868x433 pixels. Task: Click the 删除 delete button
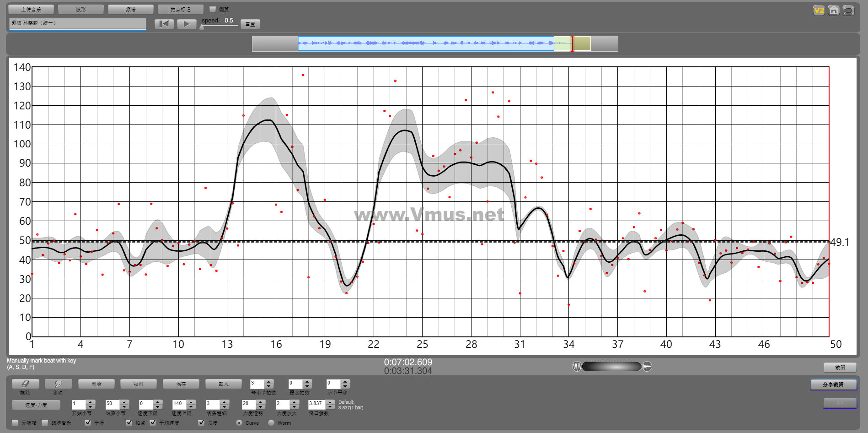96,384
